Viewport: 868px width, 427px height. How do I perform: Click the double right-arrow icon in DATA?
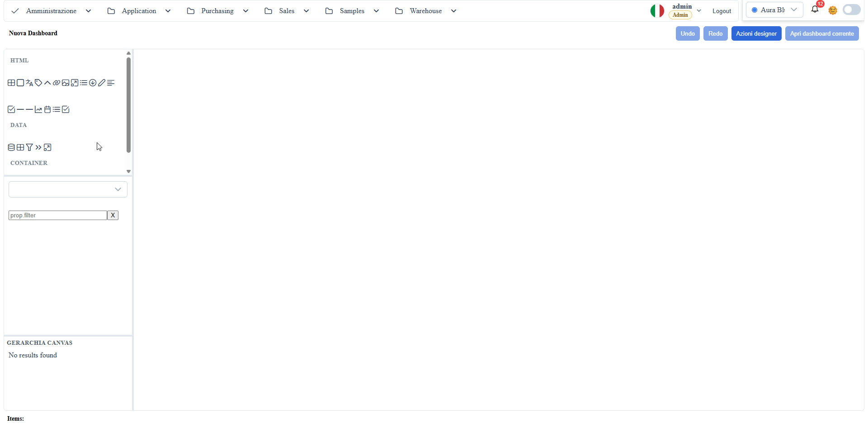tap(38, 147)
